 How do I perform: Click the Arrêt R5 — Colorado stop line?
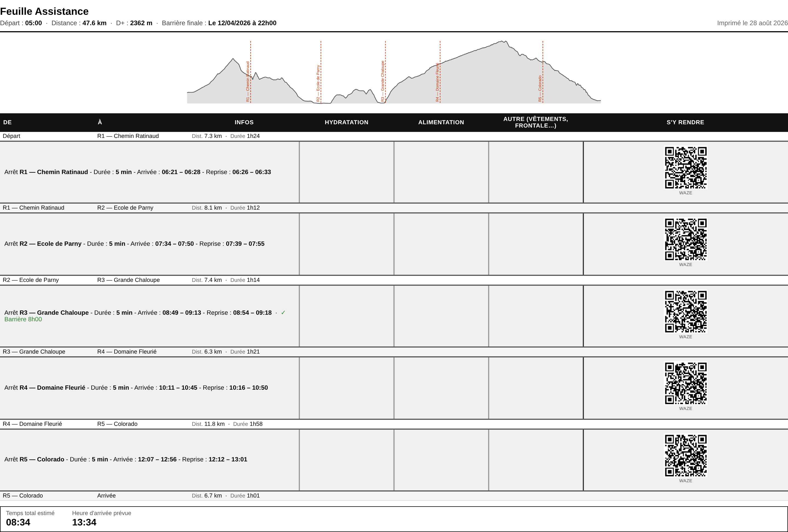pos(126,459)
